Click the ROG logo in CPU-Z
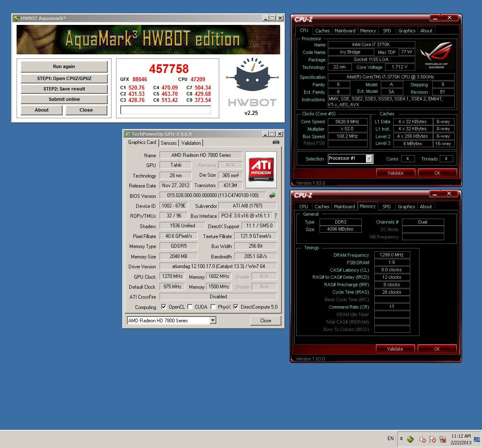This screenshot has height=448, width=482. [436, 55]
